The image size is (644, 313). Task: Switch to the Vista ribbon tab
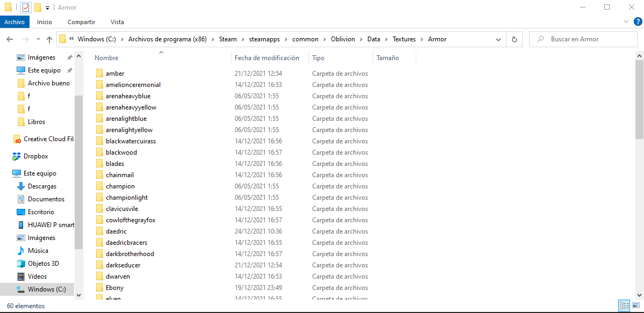[118, 22]
